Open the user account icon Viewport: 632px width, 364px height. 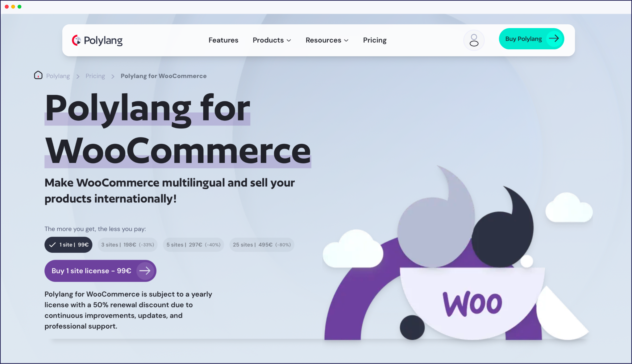474,40
